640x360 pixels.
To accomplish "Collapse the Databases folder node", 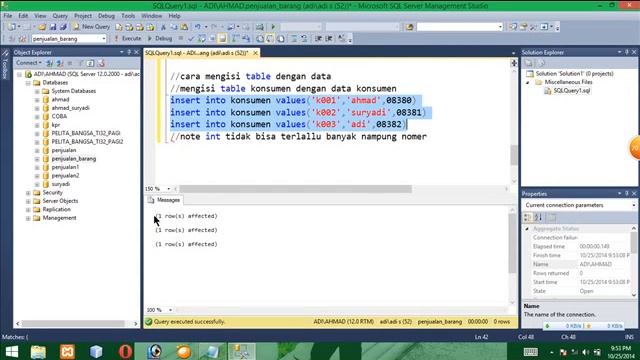I will coord(28,83).
